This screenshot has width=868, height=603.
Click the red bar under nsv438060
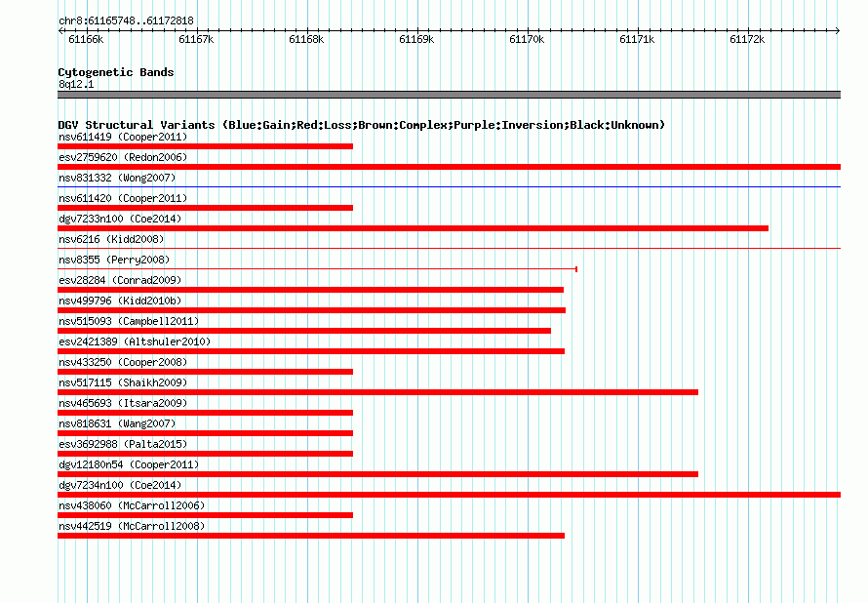[x=206, y=515]
